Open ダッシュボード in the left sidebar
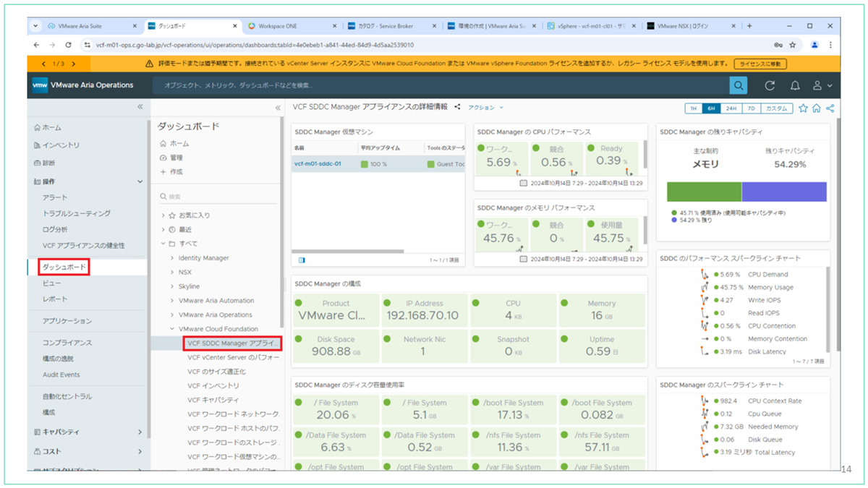The width and height of the screenshot is (868, 488). (64, 267)
